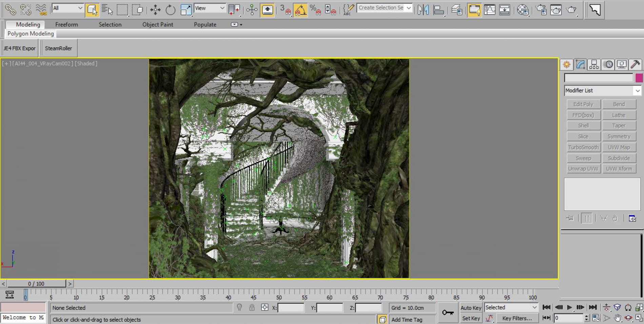Open Render Setup dialog icon
This screenshot has height=324, width=644.
point(541,9)
